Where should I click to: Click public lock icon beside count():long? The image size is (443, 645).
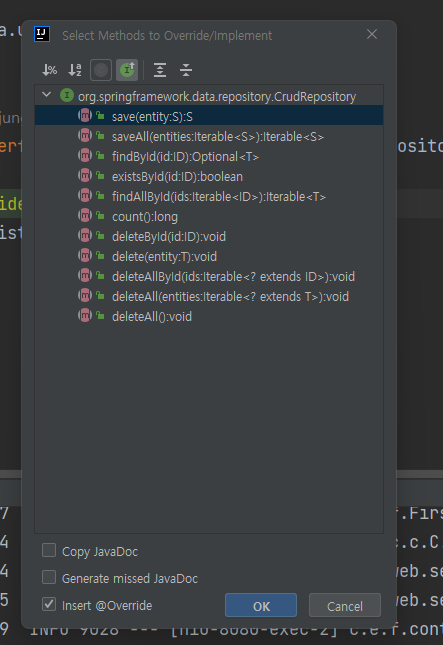(x=100, y=215)
